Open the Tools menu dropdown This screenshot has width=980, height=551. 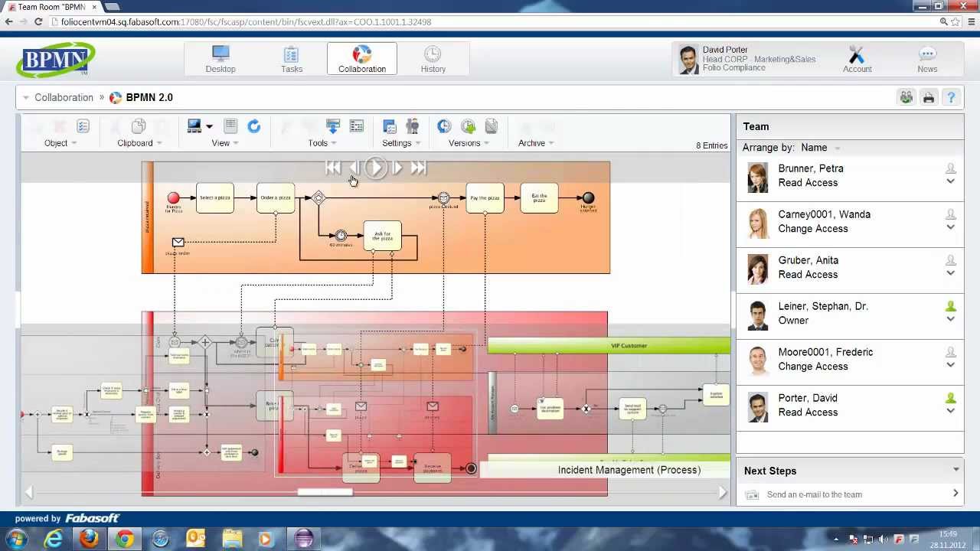(x=322, y=143)
